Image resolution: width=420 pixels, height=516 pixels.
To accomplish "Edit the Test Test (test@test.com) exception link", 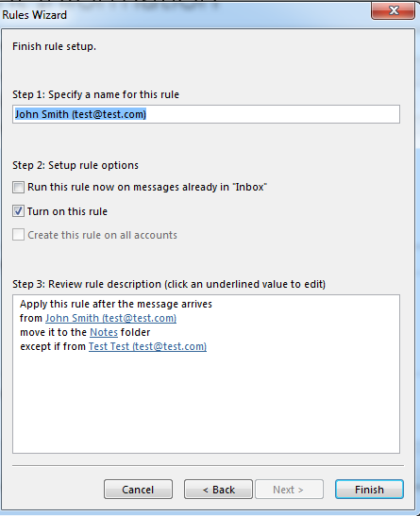I will click(x=147, y=346).
